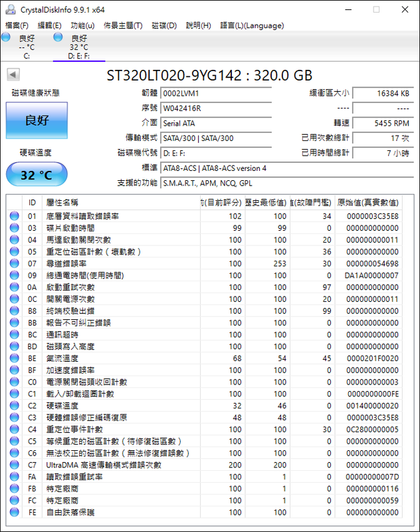Click the status orb for attribute 04
The width and height of the screenshot is (420, 532).
pyautogui.click(x=15, y=239)
